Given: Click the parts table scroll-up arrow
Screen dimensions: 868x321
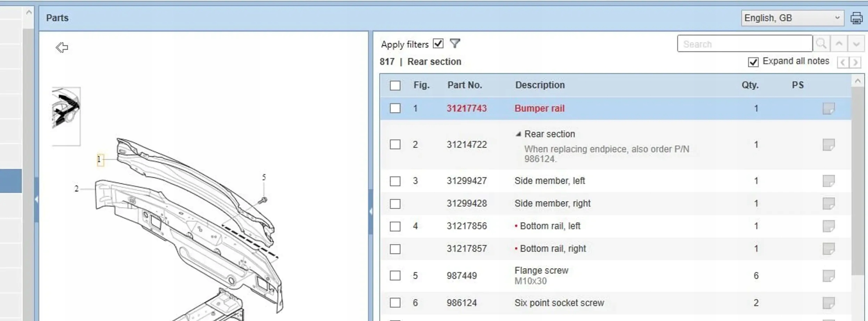Looking at the screenshot, I should [858, 81].
